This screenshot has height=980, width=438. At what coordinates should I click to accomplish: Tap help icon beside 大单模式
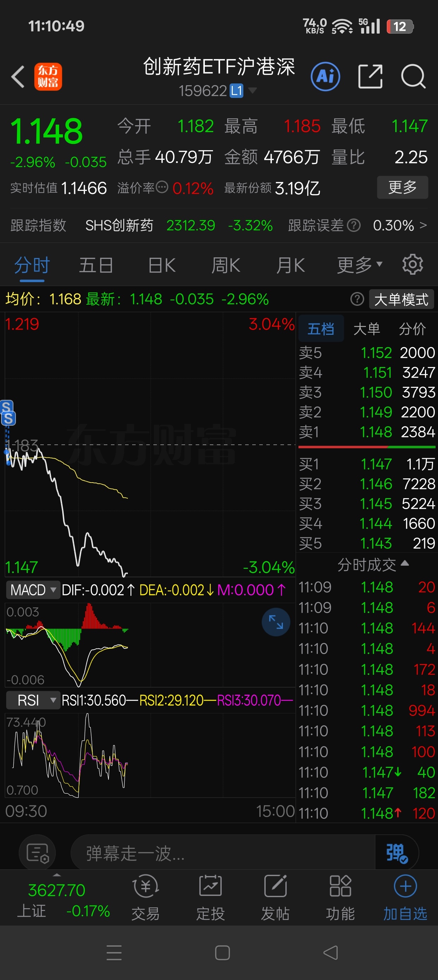click(357, 299)
